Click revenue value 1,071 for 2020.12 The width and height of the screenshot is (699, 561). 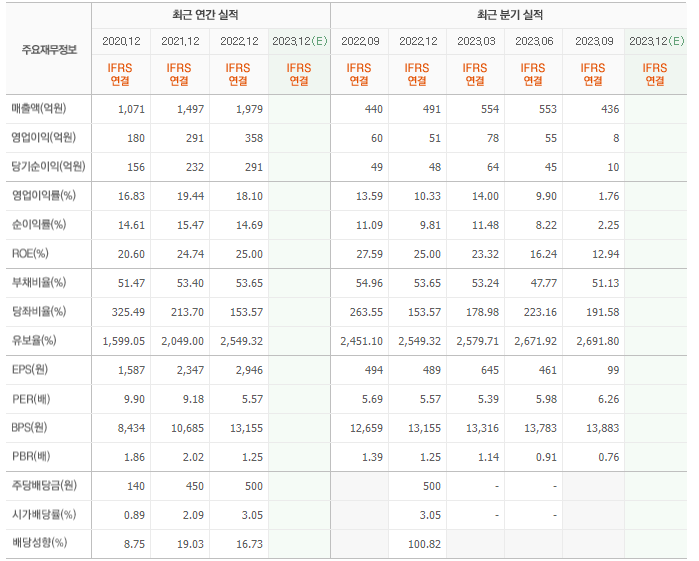click(x=132, y=109)
